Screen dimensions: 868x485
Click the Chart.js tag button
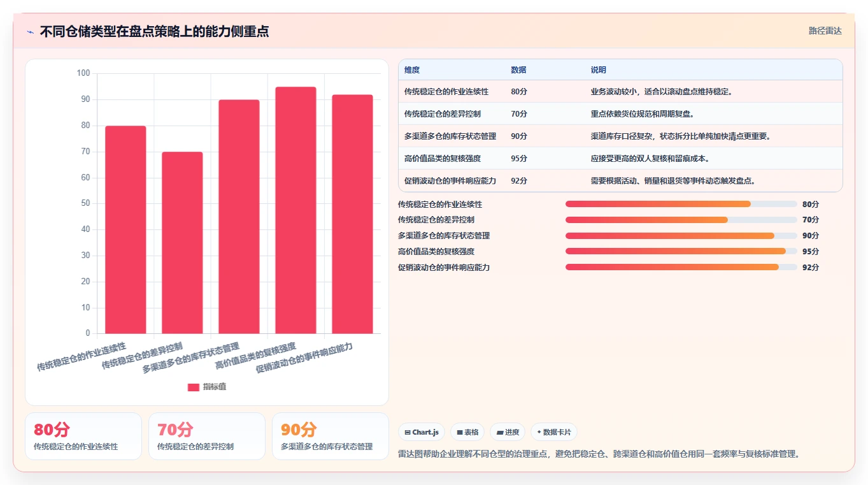[422, 432]
